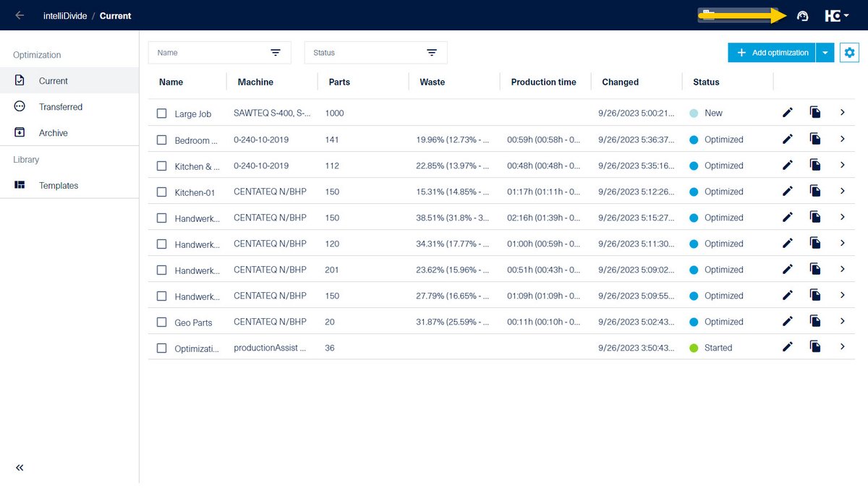Switch to the Transferred section
868x488 pixels.
point(60,106)
